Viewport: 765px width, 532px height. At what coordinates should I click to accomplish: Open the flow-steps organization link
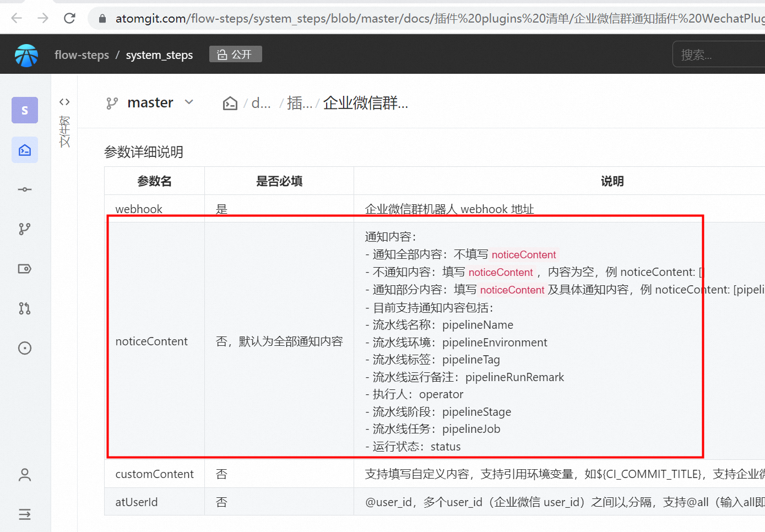(82, 55)
